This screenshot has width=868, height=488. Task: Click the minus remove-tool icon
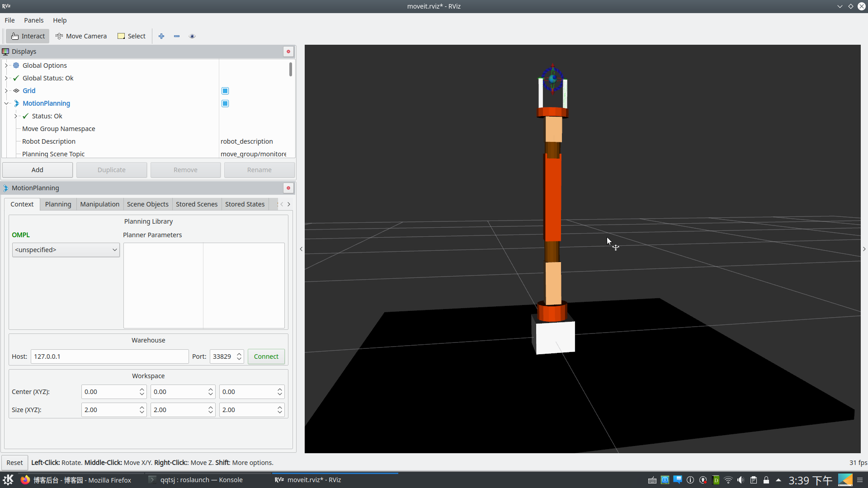(x=177, y=36)
